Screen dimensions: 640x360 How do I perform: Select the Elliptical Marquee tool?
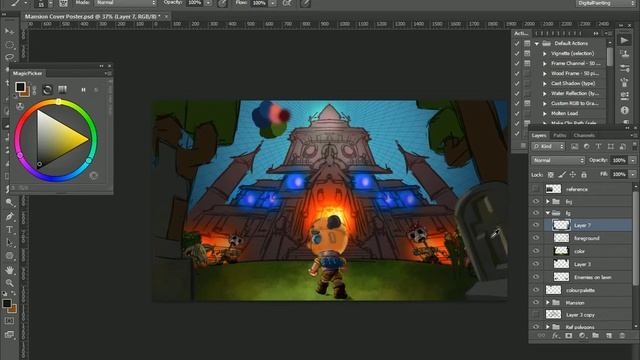(9, 44)
